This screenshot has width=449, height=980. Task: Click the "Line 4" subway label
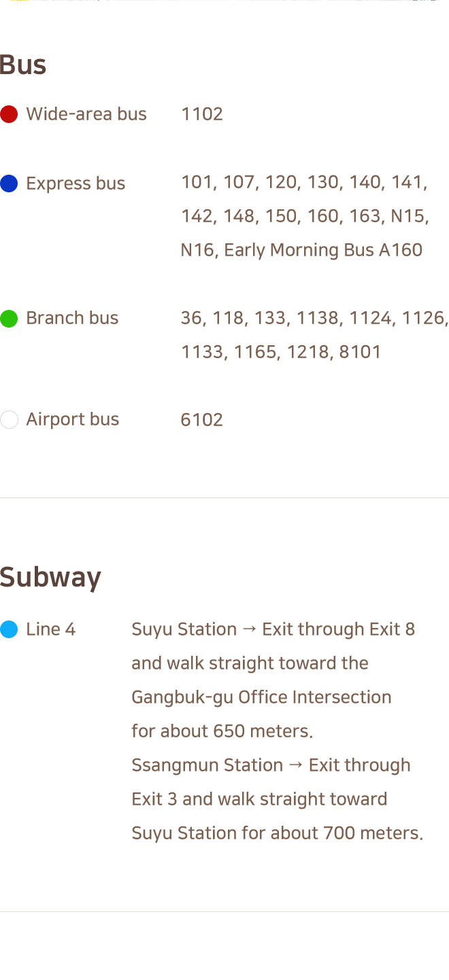point(50,629)
